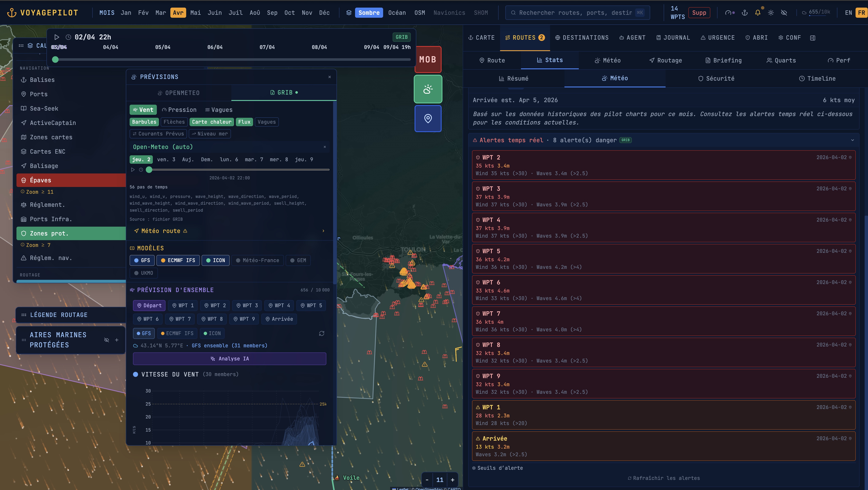Screen dimensions: 868x490
Task: Click the refresh icon beside ensemble models
Action: [x=321, y=333]
